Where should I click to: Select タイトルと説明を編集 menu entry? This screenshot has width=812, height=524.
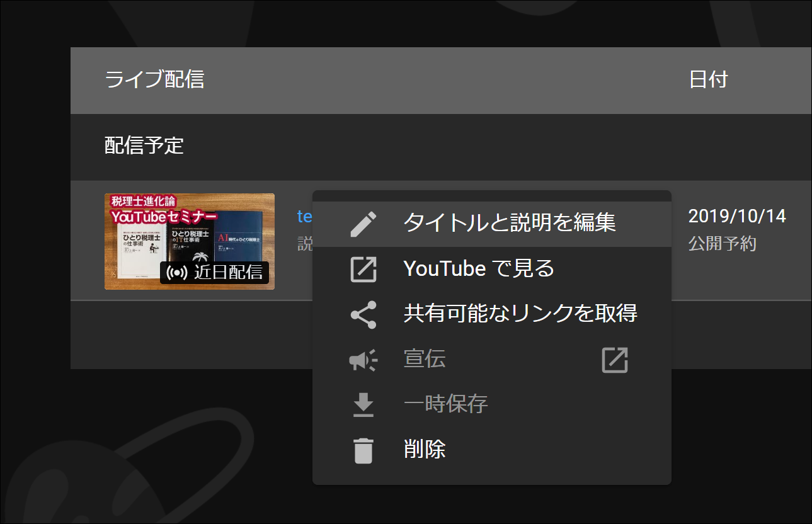492,224
